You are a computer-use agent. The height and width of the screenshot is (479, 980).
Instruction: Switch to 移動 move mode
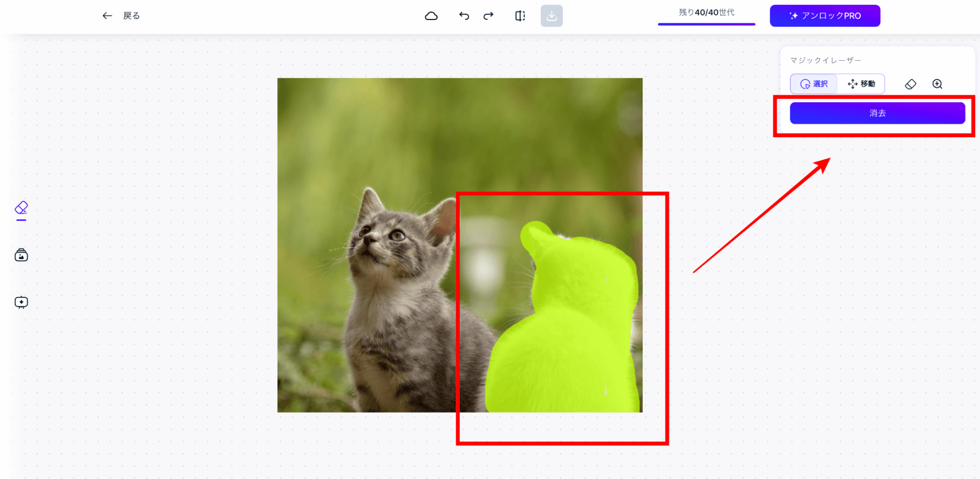click(x=861, y=84)
